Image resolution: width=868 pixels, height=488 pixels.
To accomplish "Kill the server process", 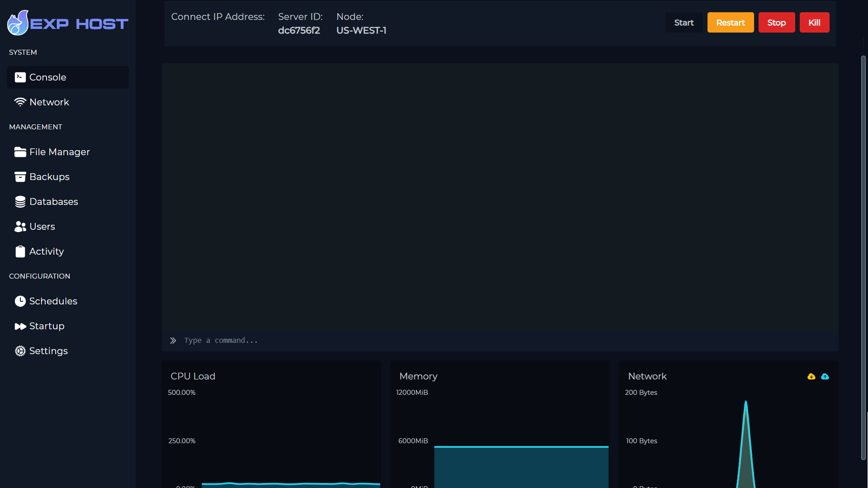I will [x=814, y=22].
